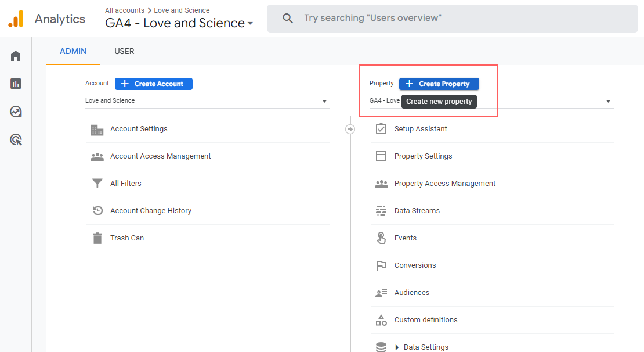Screen dimensions: 644x352
Task: Click the search field "Users overview"
Action: click(452, 19)
